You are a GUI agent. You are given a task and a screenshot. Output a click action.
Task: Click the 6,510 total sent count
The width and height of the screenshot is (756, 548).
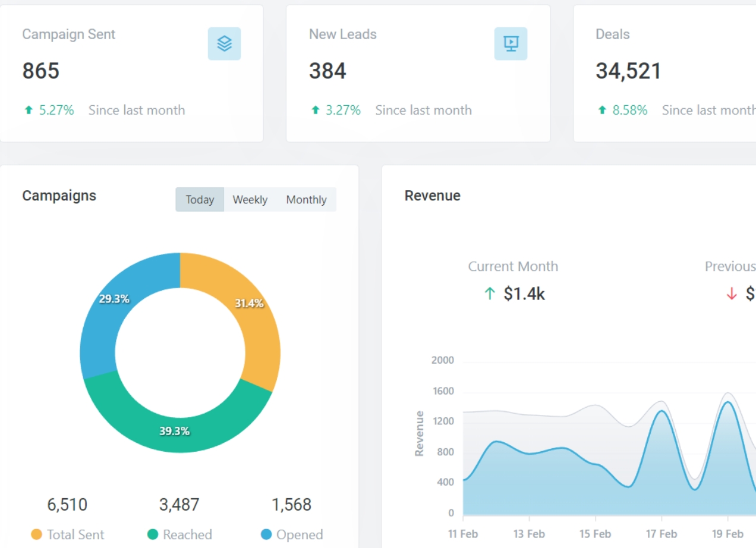pyautogui.click(x=67, y=505)
